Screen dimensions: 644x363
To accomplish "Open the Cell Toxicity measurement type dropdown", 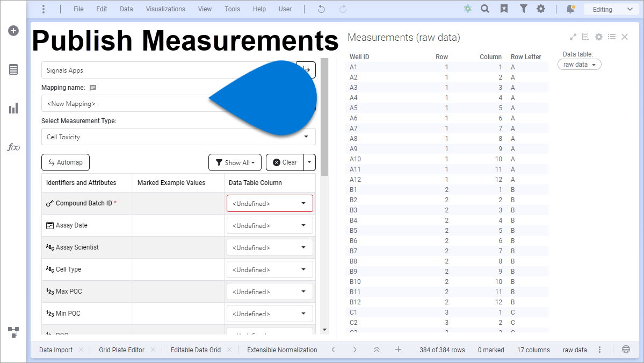I will tap(178, 137).
